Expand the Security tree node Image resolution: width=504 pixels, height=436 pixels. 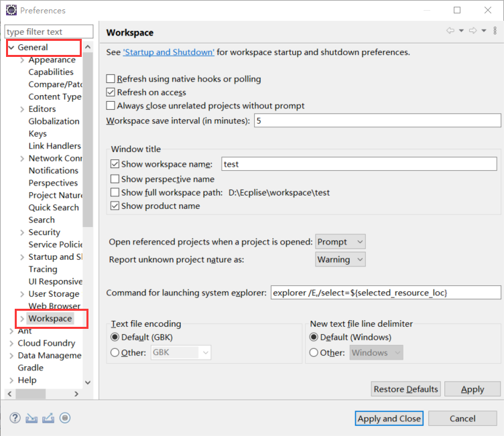22,232
